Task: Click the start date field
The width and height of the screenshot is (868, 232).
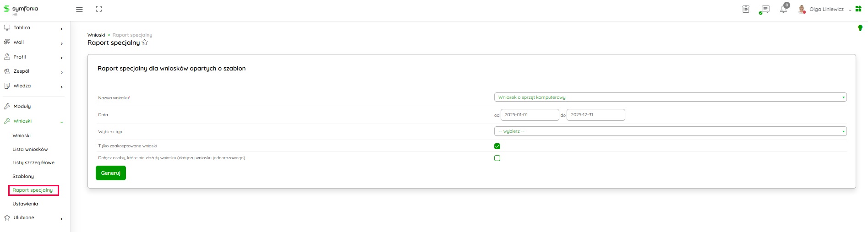Action: [530, 115]
